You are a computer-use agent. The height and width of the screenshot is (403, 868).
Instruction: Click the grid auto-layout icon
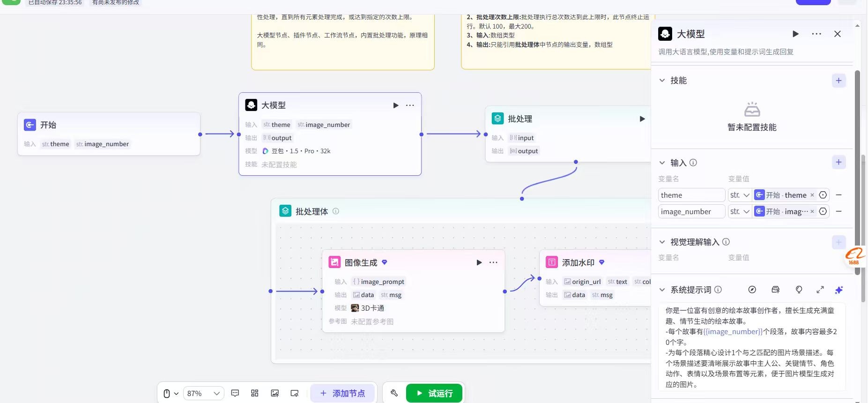[255, 393]
